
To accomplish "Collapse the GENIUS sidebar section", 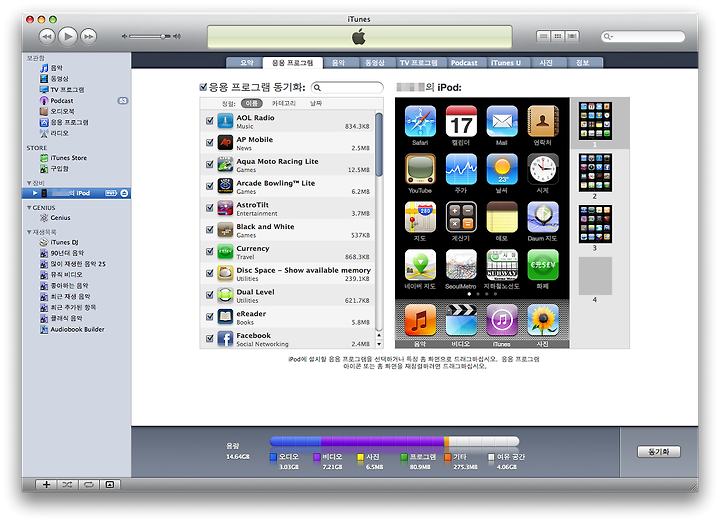I will point(29,208).
